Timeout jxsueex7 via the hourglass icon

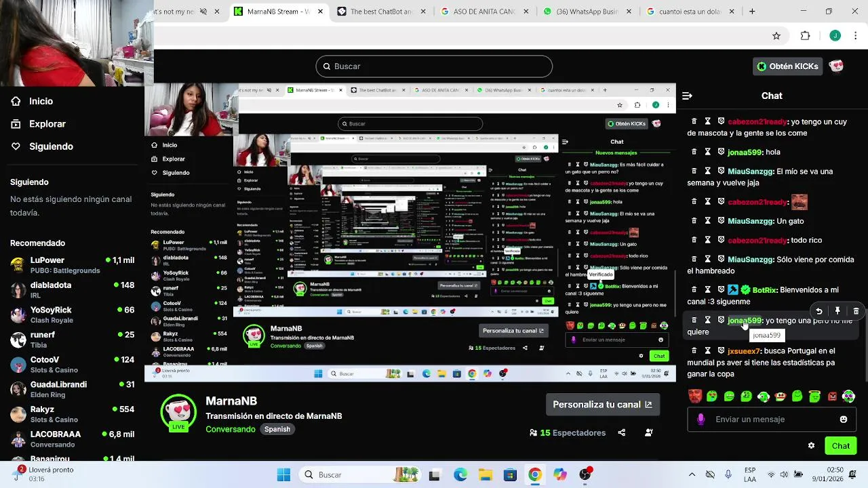(x=707, y=351)
